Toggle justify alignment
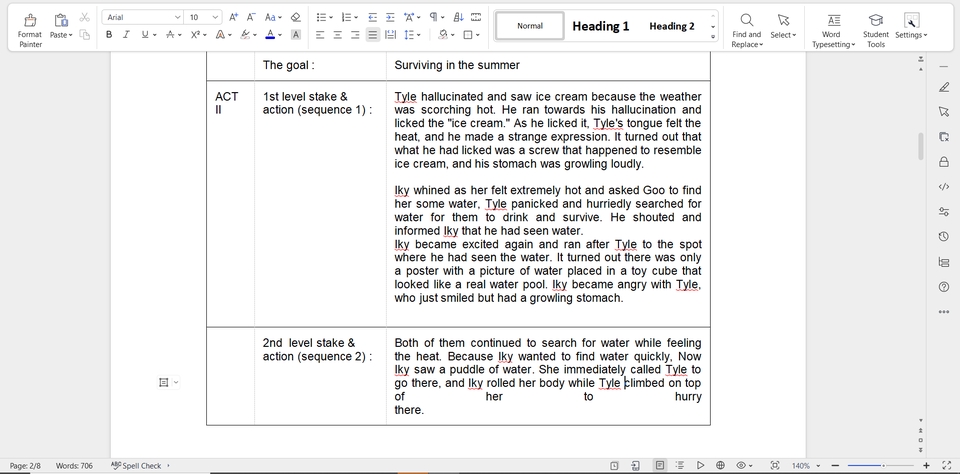The height and width of the screenshot is (474, 960). pos(372,35)
